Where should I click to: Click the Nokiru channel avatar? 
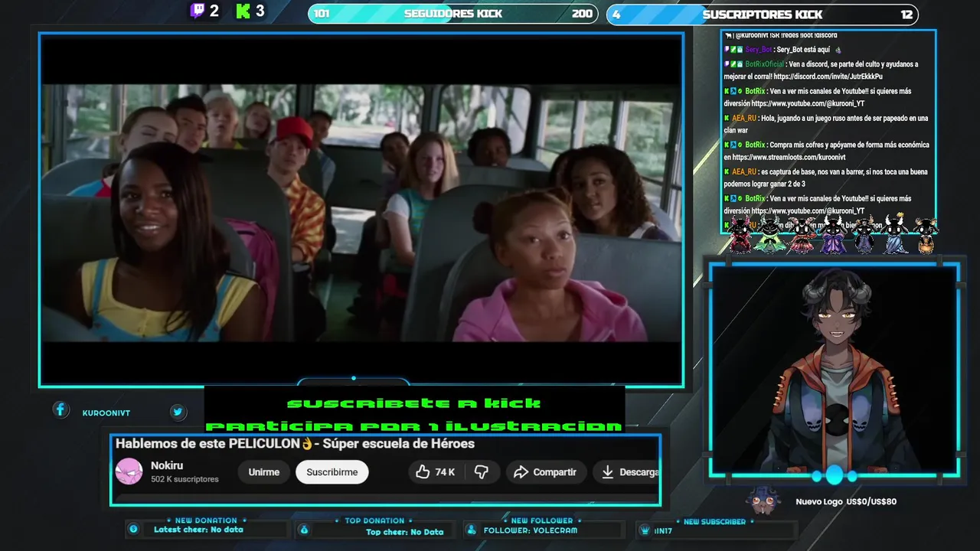pyautogui.click(x=129, y=471)
